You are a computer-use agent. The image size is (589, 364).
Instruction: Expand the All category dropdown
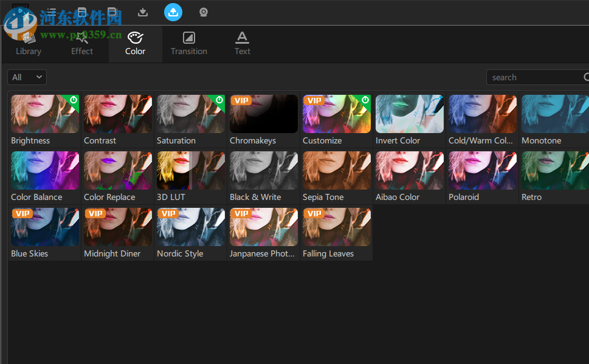click(x=27, y=77)
